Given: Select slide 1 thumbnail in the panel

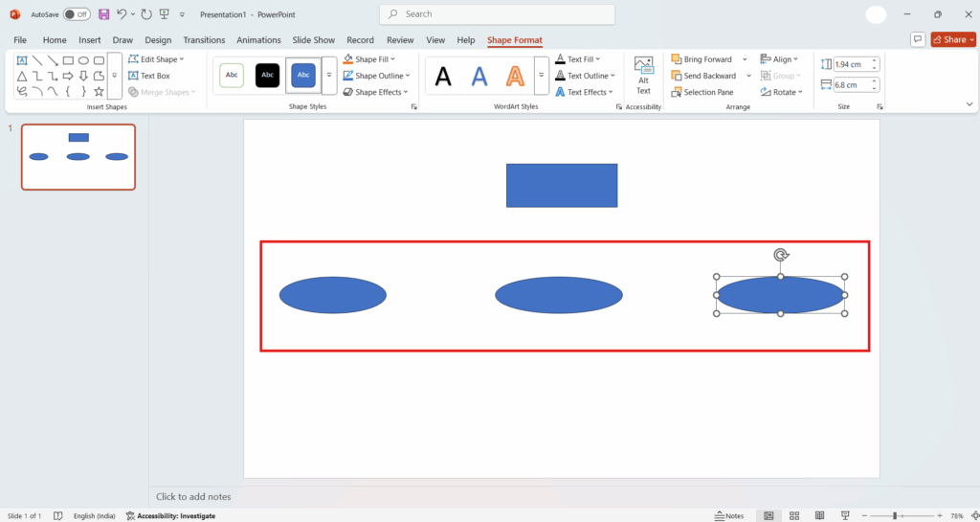Looking at the screenshot, I should [x=78, y=157].
